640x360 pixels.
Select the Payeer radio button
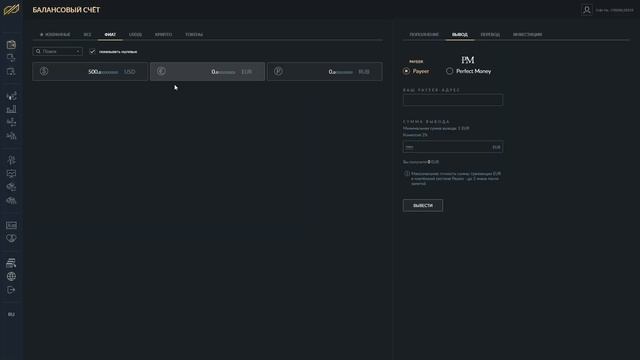point(406,71)
